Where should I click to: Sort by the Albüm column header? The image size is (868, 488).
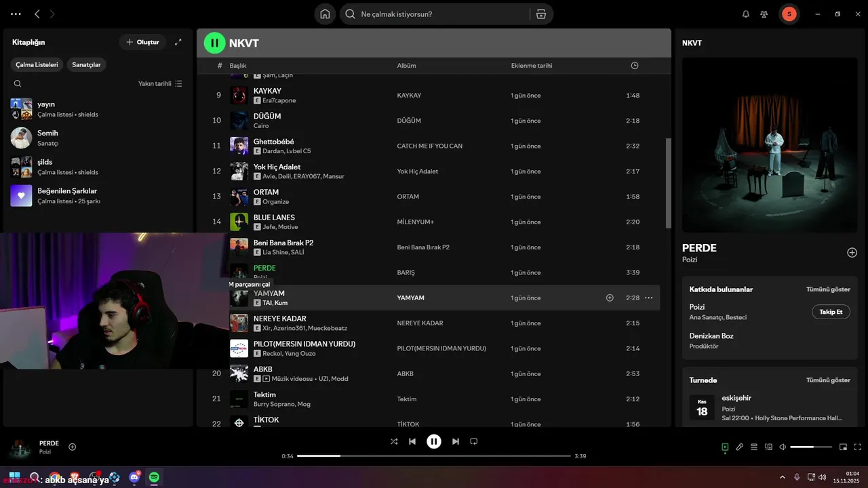[406, 66]
